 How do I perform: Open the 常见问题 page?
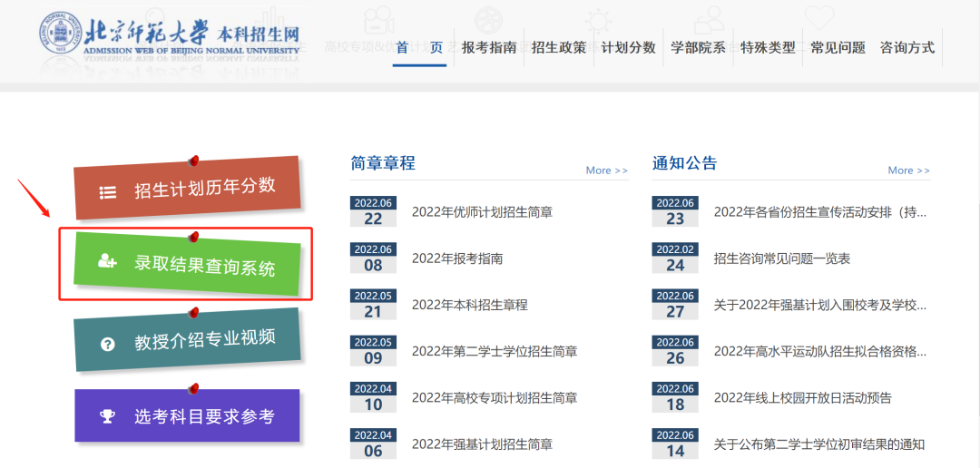[838, 47]
